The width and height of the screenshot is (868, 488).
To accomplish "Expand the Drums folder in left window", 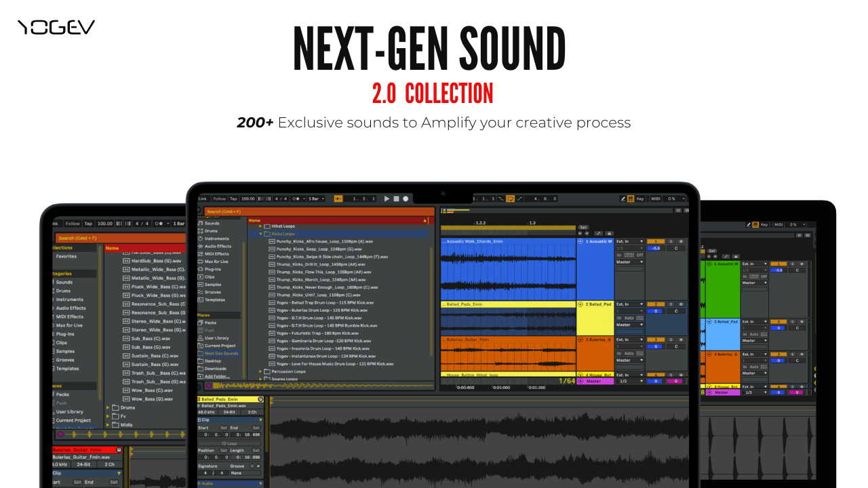I will click(108, 407).
